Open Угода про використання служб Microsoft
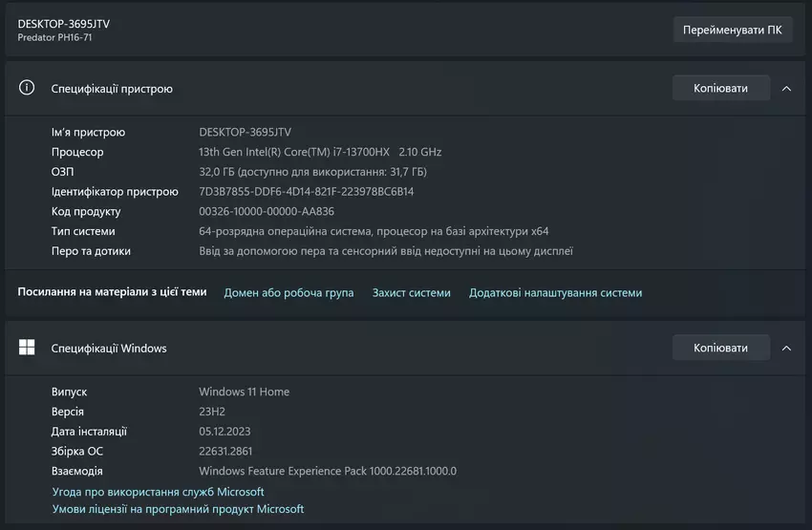Viewport: 812px width, 530px height. click(x=158, y=492)
